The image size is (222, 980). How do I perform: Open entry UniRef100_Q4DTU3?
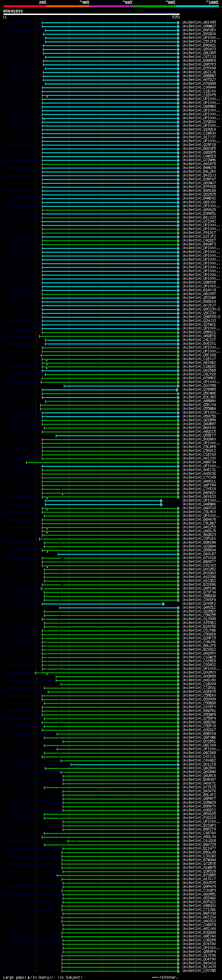(x=199, y=508)
